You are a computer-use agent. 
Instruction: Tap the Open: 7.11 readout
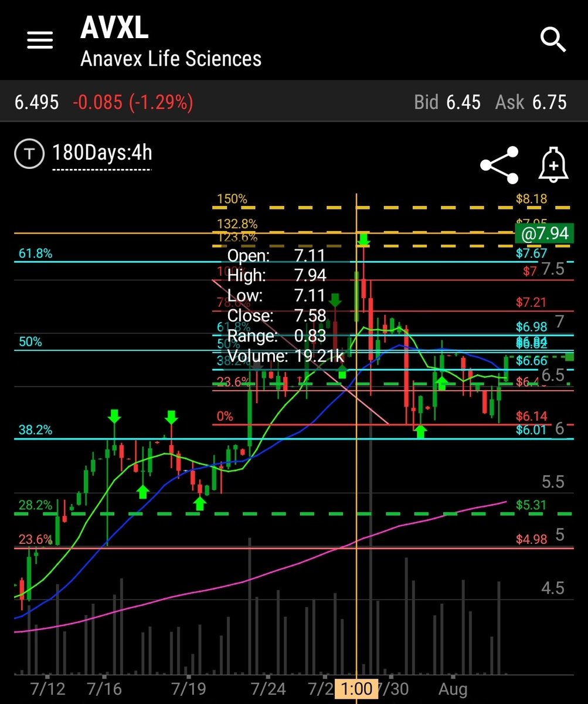click(x=276, y=255)
